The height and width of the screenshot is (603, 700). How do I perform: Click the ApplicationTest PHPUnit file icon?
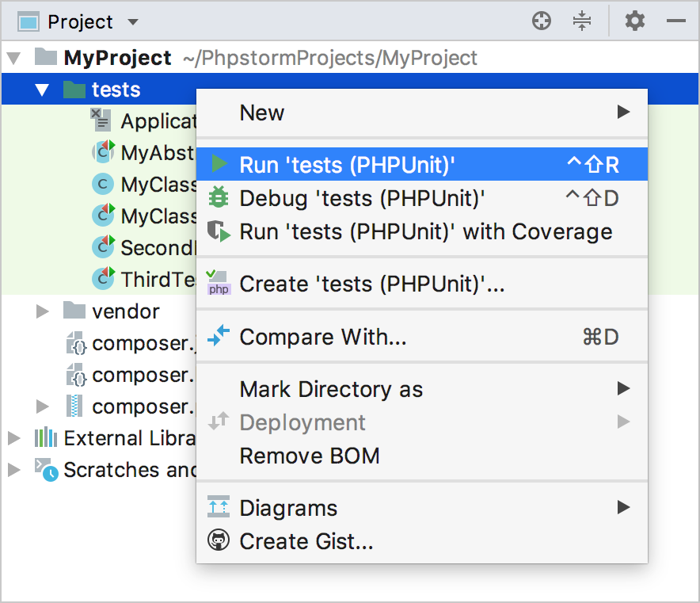point(101,120)
